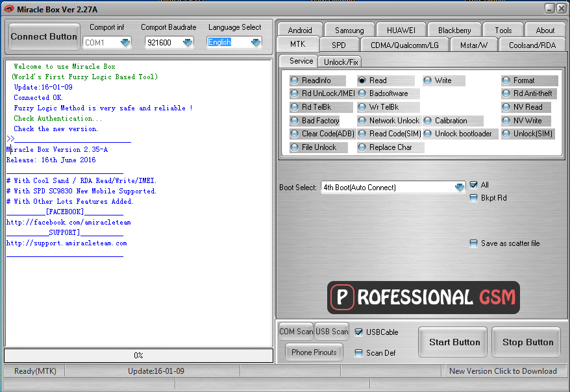
Task: Switch to the Mstar/W tab
Action: click(474, 45)
